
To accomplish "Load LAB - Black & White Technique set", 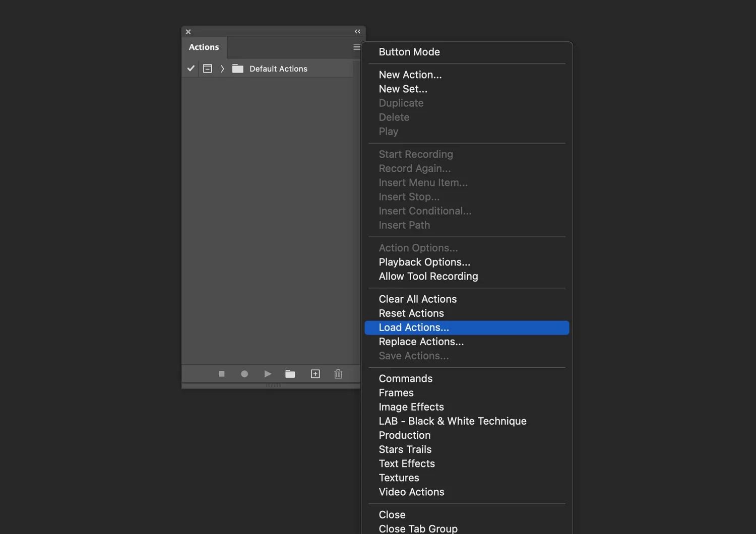I will pos(467,421).
